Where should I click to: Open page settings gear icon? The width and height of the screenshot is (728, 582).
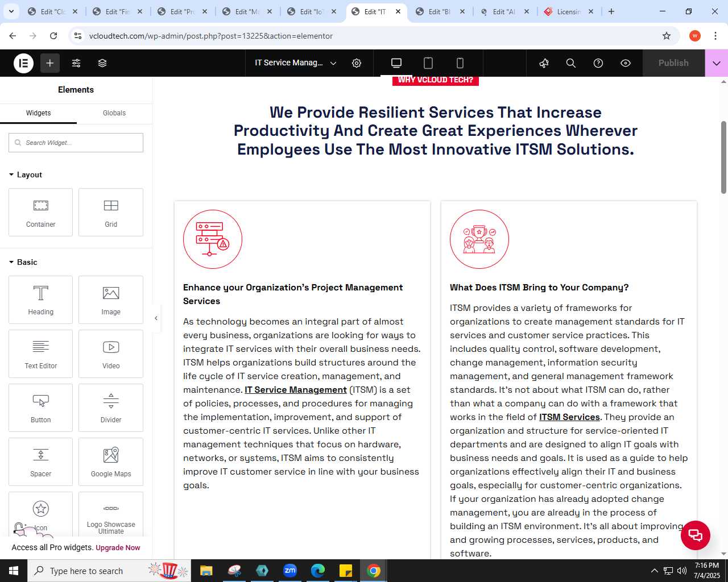pos(357,63)
